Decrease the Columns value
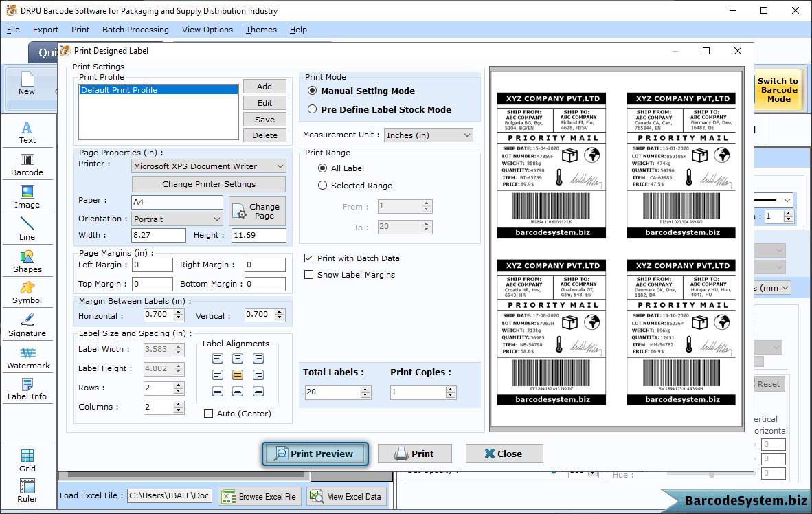The image size is (812, 514). click(x=179, y=410)
